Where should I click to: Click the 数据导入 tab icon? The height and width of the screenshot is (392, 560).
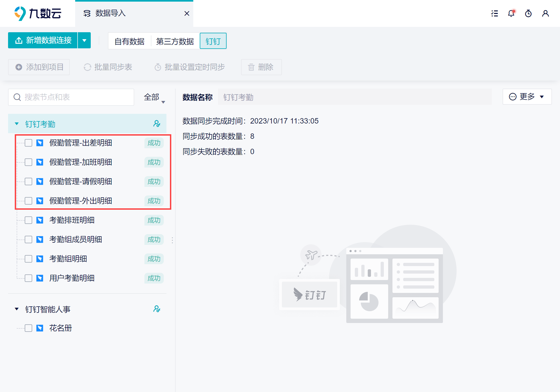tap(87, 13)
